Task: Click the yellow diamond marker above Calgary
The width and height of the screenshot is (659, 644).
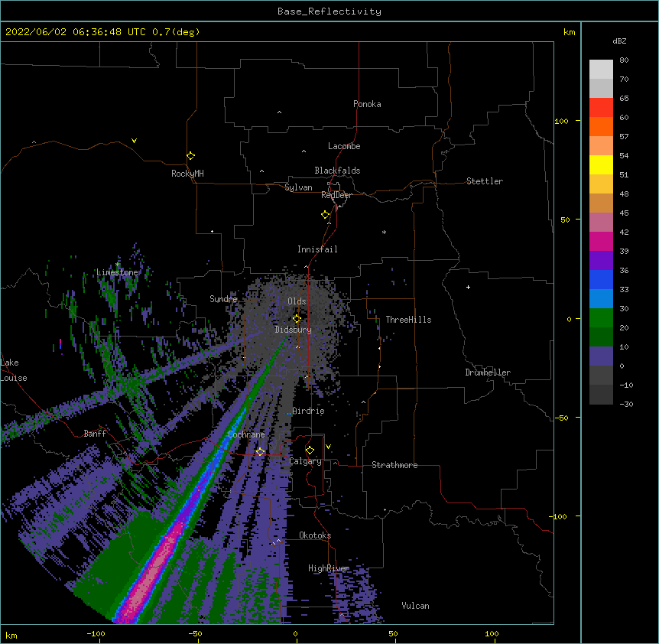Action: coord(310,450)
